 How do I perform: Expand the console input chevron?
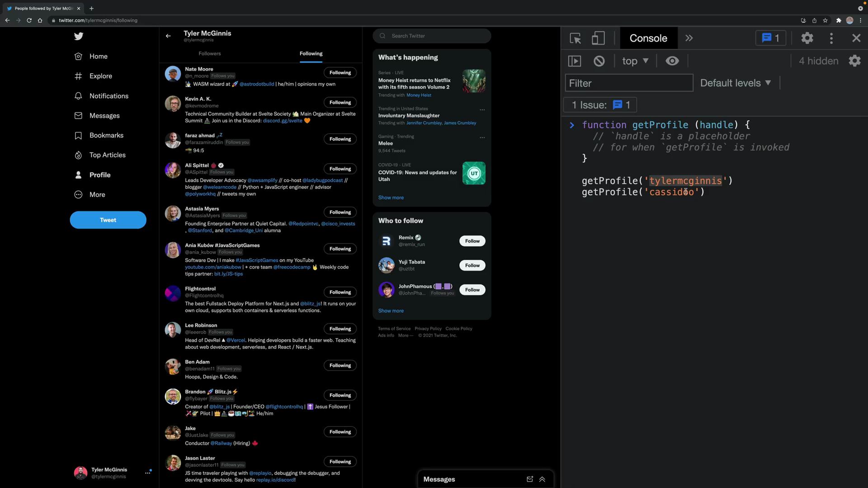tap(572, 125)
